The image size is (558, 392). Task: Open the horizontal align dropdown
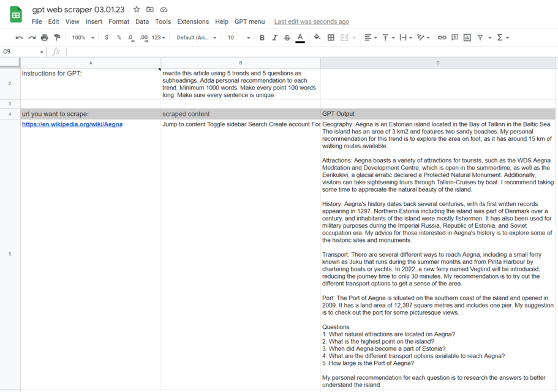tap(371, 37)
